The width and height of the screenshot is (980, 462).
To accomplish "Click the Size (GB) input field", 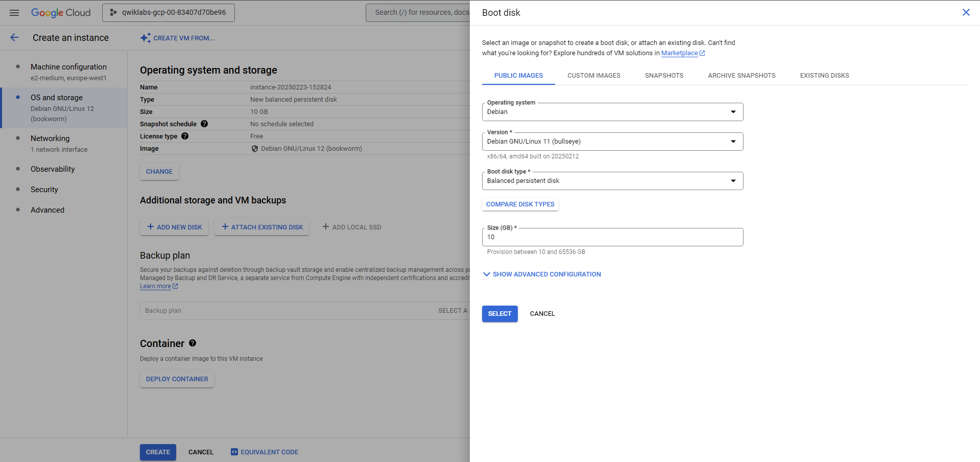I will (612, 237).
